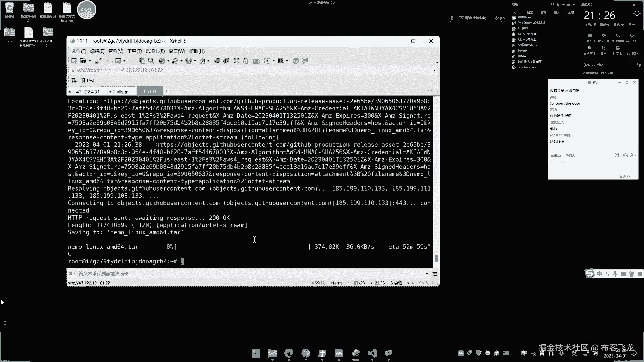Open Xshell help icon in toolbar
The image size is (644, 362).
296,61
